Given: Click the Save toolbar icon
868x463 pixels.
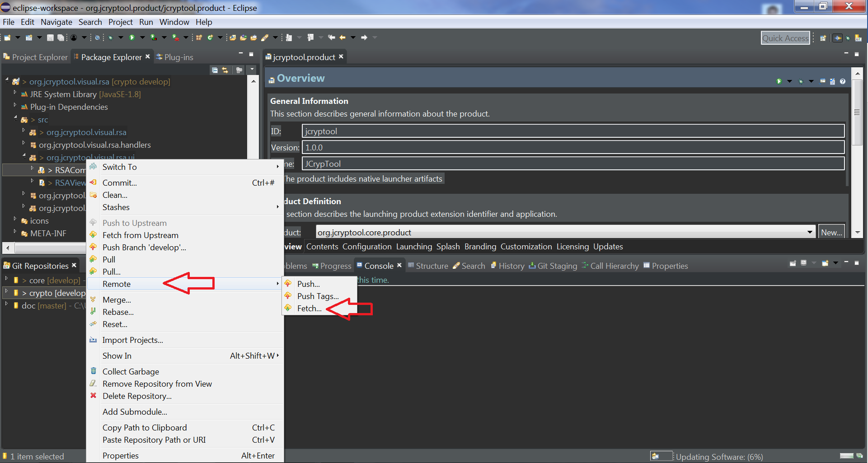Looking at the screenshot, I should point(50,37).
